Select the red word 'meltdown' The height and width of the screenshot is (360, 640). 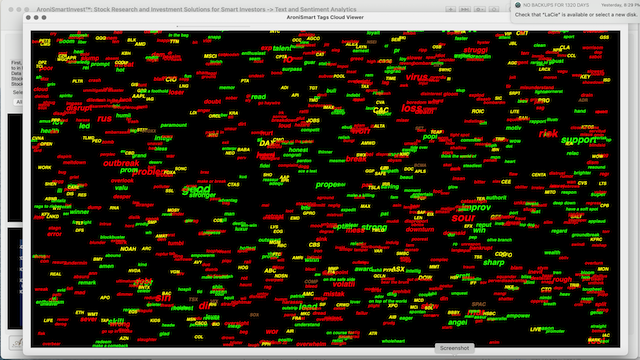(75, 162)
